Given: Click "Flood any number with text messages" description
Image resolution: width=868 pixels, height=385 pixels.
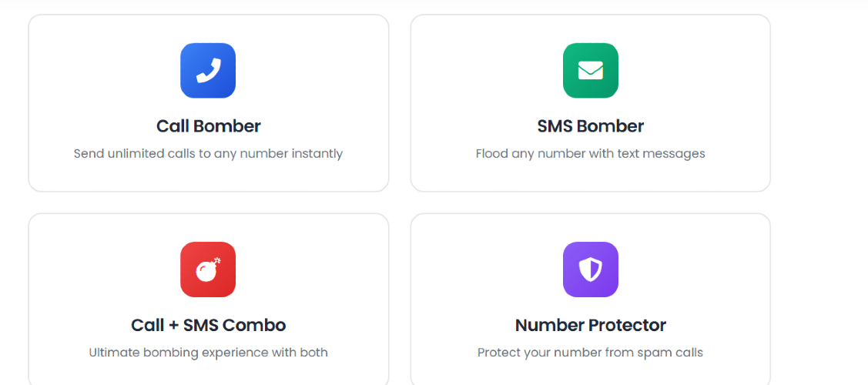Looking at the screenshot, I should click(590, 154).
